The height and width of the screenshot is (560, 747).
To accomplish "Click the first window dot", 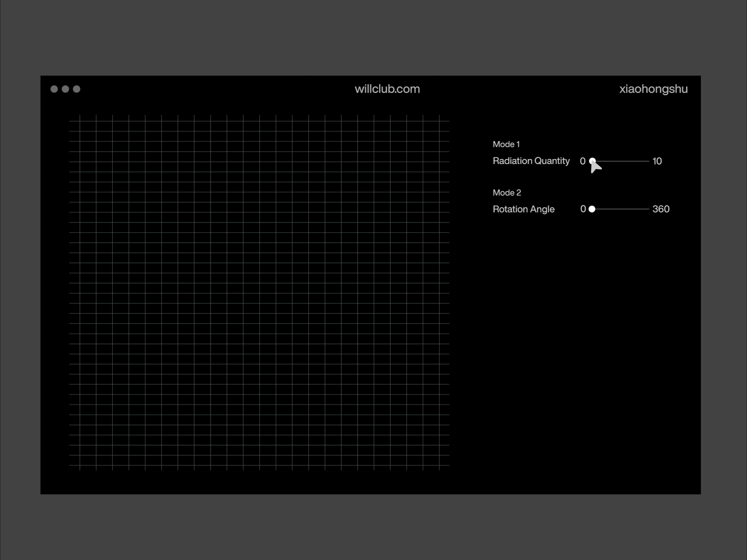I will [54, 89].
